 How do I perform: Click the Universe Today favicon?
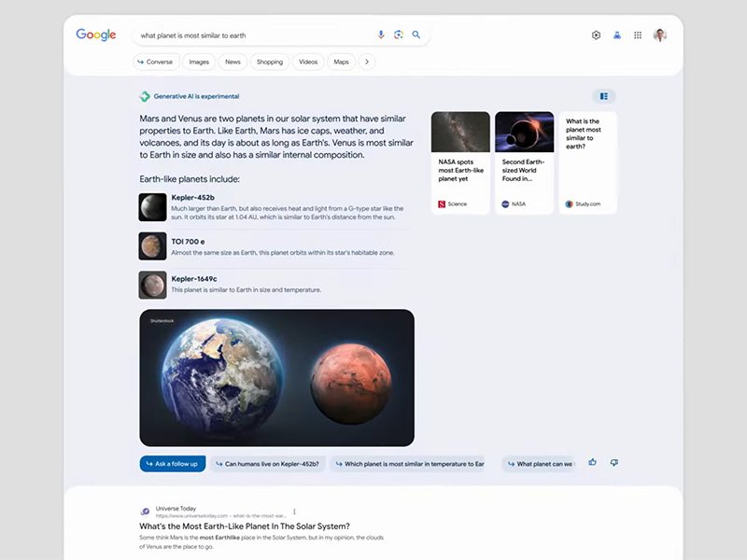point(145,511)
